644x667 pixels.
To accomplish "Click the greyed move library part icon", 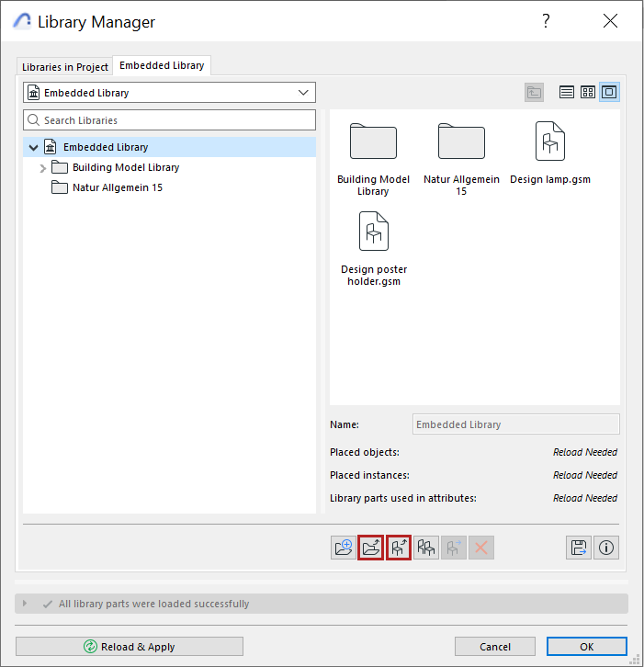I will (x=454, y=548).
